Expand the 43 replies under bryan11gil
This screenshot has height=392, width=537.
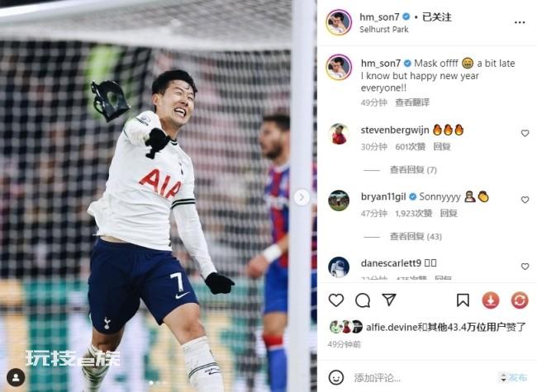(416, 236)
